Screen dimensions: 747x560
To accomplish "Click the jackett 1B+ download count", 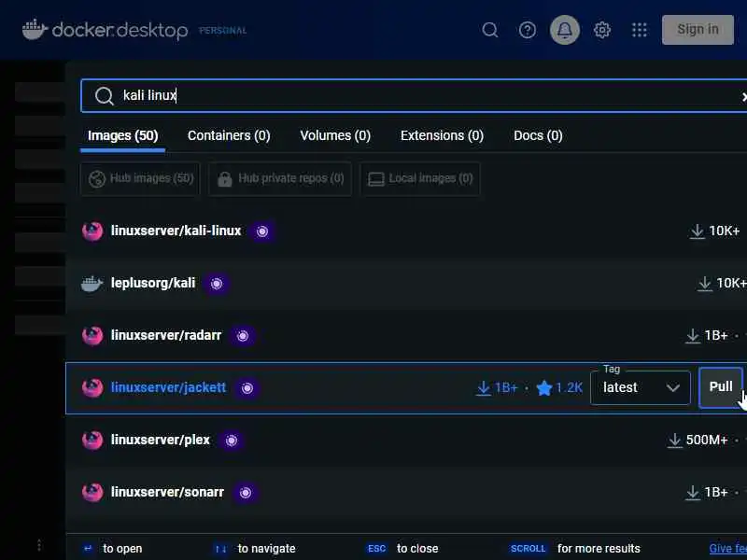I will tap(497, 388).
